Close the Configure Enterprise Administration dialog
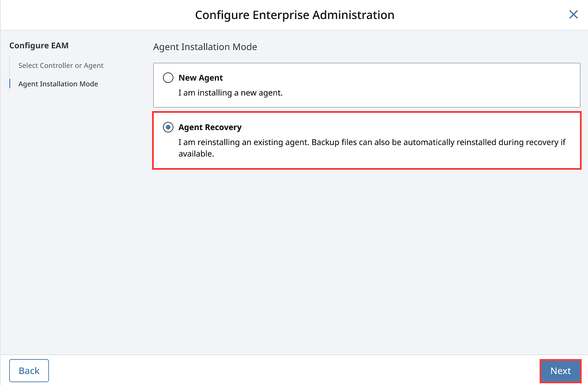Image resolution: width=588 pixels, height=385 pixels. point(573,15)
